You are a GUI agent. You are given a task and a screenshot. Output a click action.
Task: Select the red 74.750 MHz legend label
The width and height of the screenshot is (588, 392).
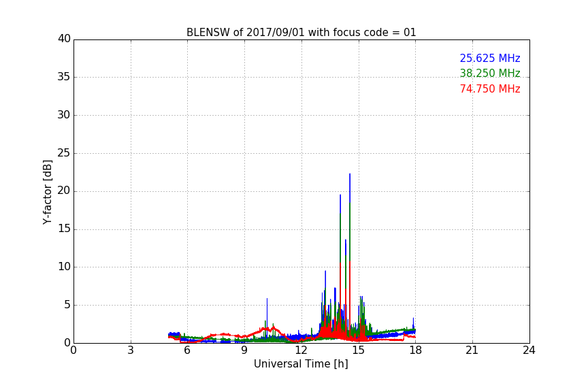pos(490,89)
